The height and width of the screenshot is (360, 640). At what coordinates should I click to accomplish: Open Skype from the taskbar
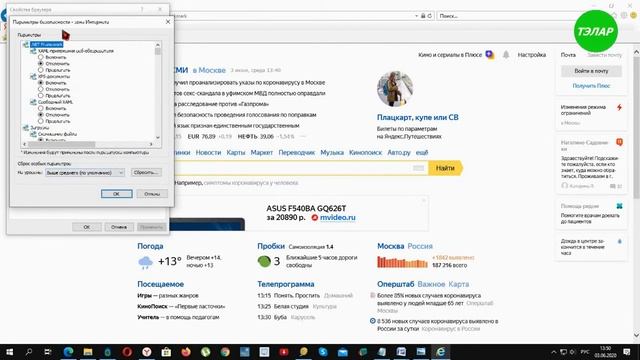[x=323, y=351]
